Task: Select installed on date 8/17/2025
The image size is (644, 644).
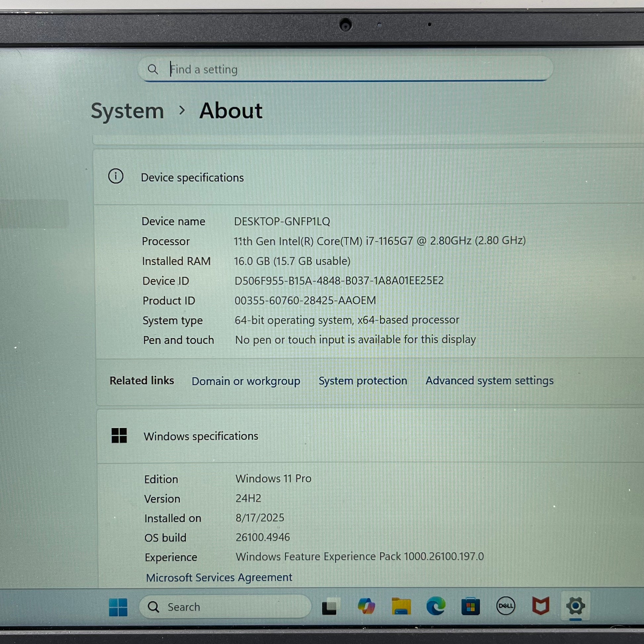Action: 260,518
